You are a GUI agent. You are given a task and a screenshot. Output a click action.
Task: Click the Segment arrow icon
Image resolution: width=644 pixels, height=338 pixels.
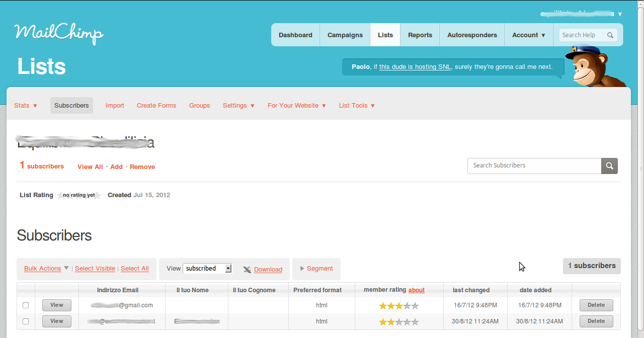(x=302, y=269)
